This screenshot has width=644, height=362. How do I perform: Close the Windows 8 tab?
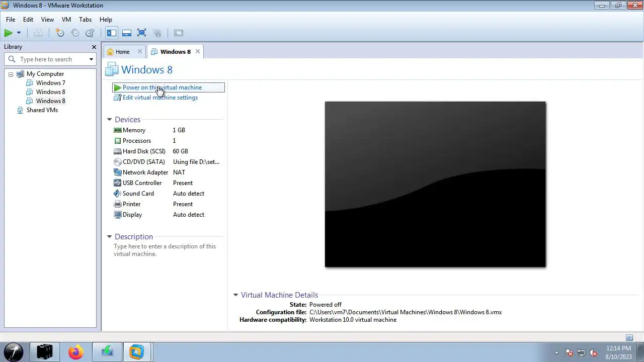198,51
